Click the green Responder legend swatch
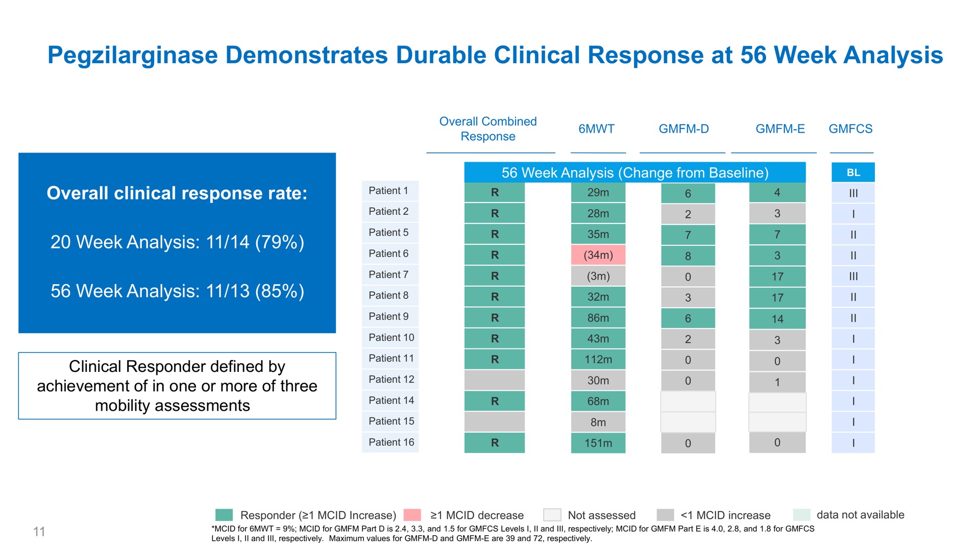Screen dimensions: 980x551 [x=224, y=515]
